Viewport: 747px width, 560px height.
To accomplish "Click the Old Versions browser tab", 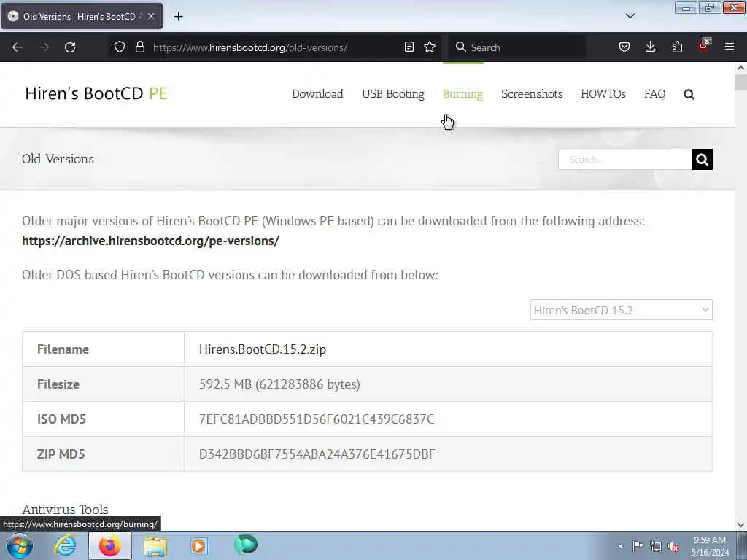I will click(82, 16).
